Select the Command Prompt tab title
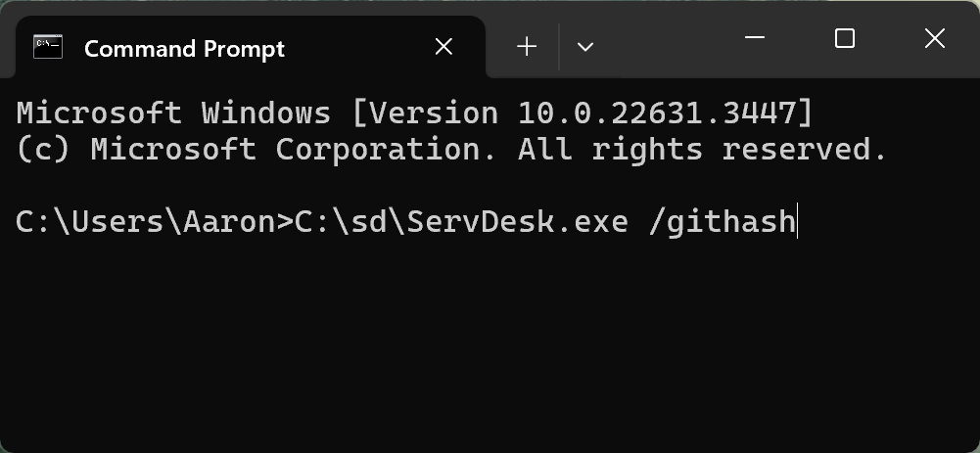The width and height of the screenshot is (980, 453). pos(184,48)
